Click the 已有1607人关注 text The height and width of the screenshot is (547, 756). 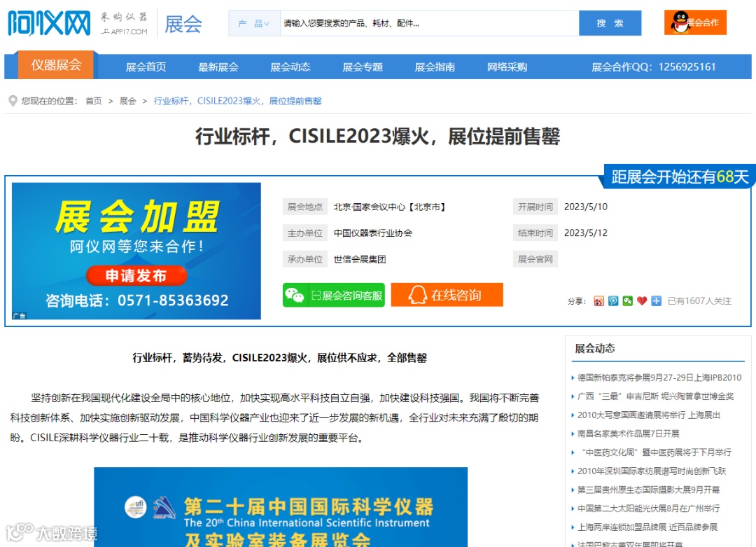click(x=699, y=301)
